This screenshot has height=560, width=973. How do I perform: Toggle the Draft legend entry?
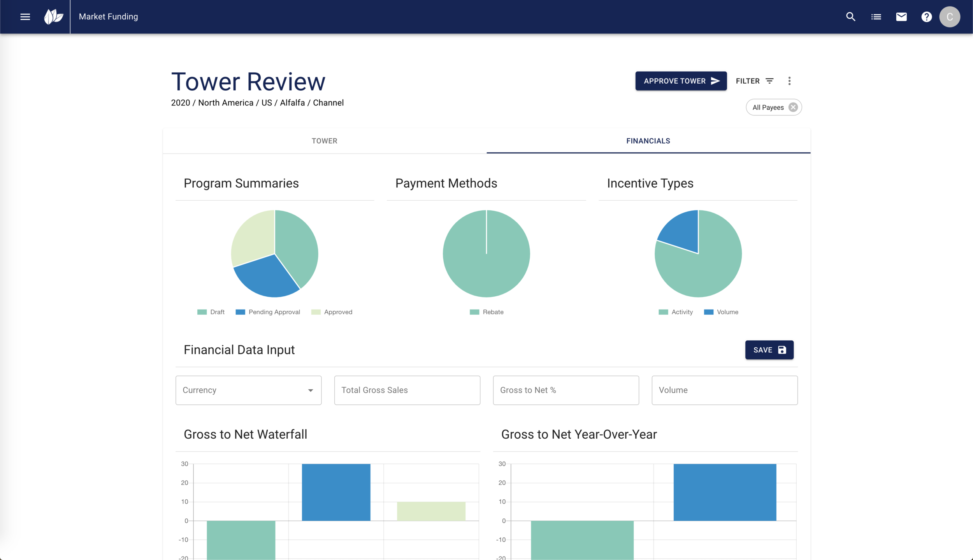211,312
